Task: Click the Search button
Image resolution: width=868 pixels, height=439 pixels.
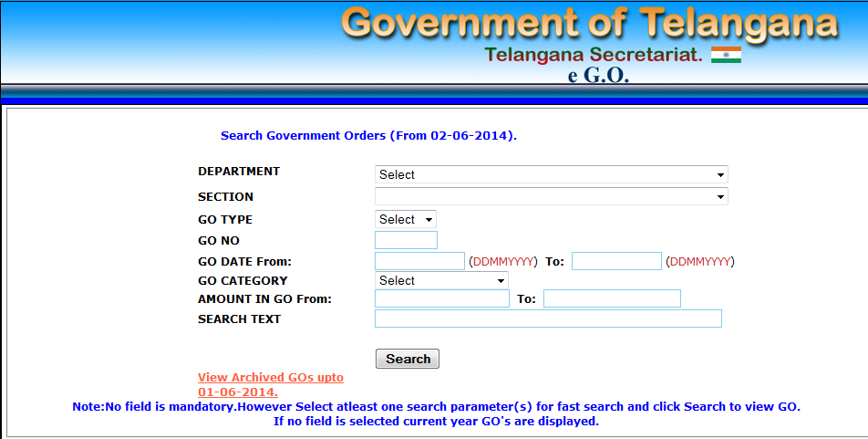Action: (x=408, y=359)
